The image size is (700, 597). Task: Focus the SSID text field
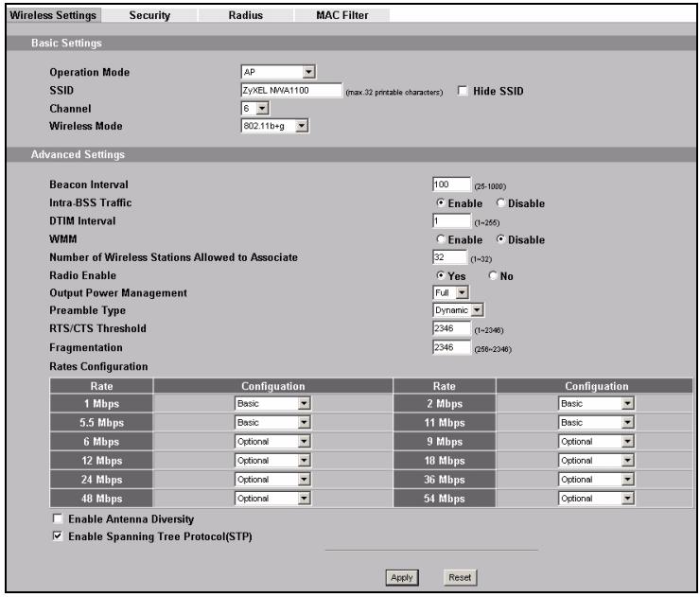(x=291, y=90)
